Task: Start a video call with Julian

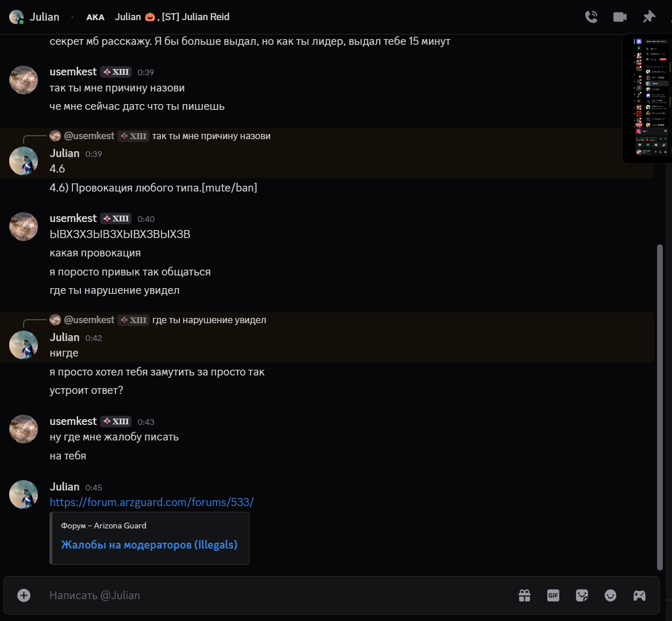Action: coord(620,17)
